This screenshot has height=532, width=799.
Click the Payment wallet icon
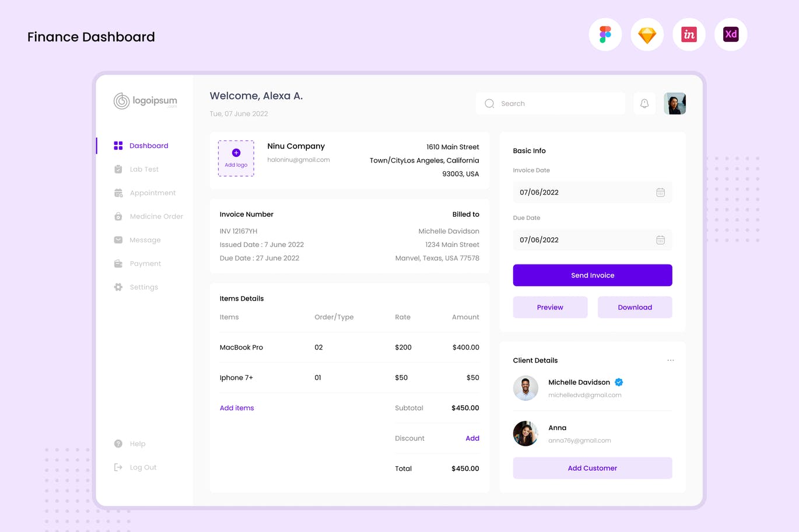(118, 263)
